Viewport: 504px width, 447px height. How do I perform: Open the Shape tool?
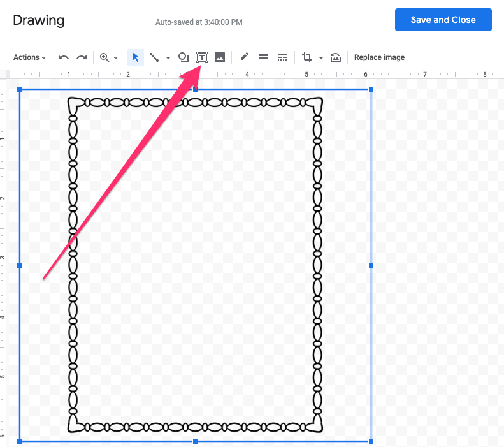(x=184, y=57)
